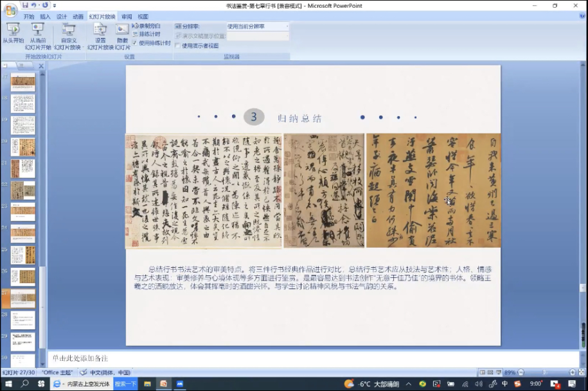
Task: Click 排练计时 to rehearse timings
Action: point(147,34)
